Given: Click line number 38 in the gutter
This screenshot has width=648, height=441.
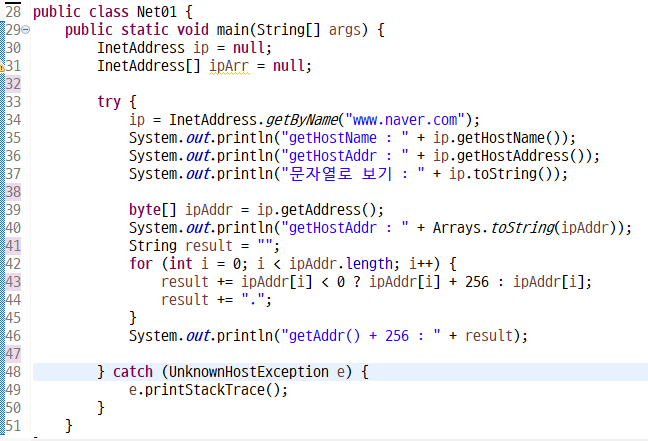Looking at the screenshot, I should pyautogui.click(x=13, y=192).
